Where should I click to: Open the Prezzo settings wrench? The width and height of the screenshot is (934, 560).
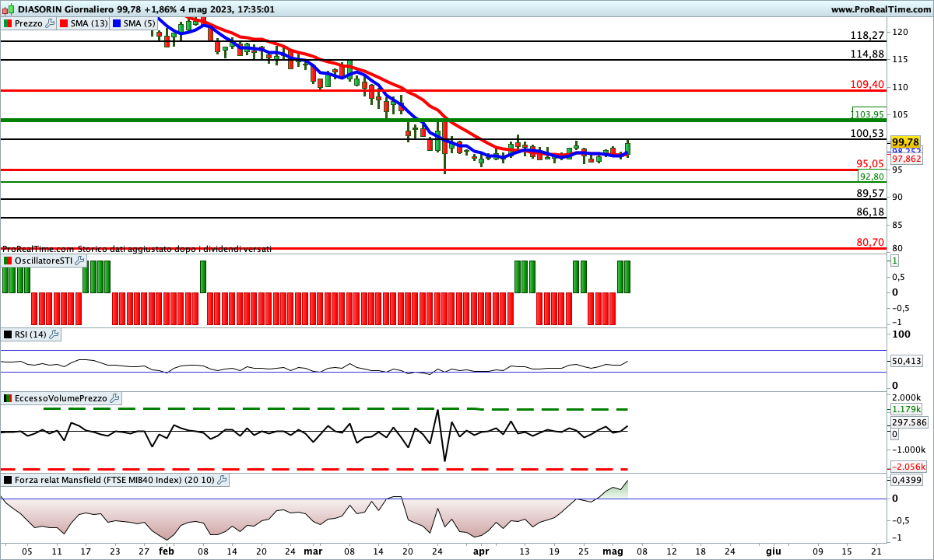point(51,23)
